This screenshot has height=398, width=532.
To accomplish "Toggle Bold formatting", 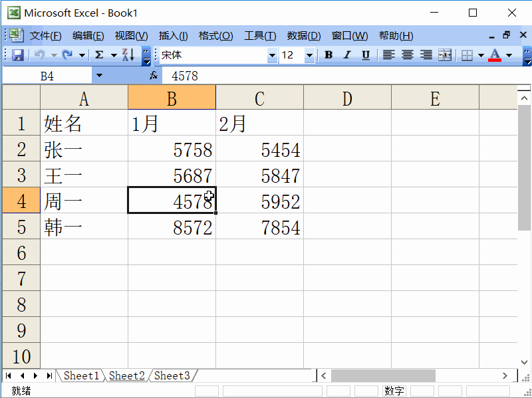I will pyautogui.click(x=329, y=55).
